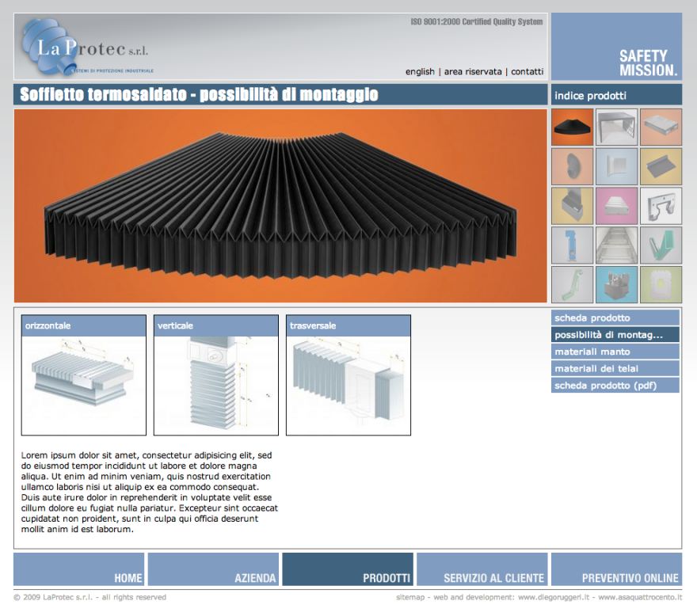This screenshot has height=616, width=697.
Task: Open the contatti link
Action: [x=527, y=71]
